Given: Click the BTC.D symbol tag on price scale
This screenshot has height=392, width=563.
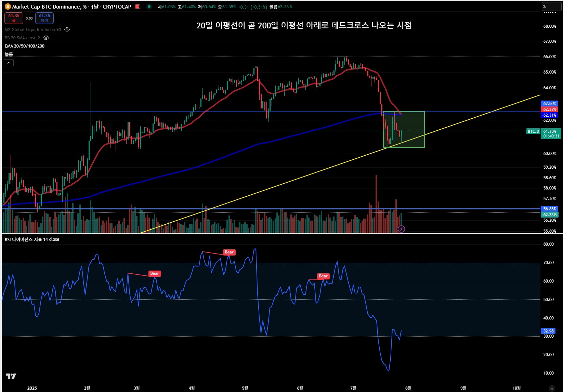Looking at the screenshot, I should 533,131.
